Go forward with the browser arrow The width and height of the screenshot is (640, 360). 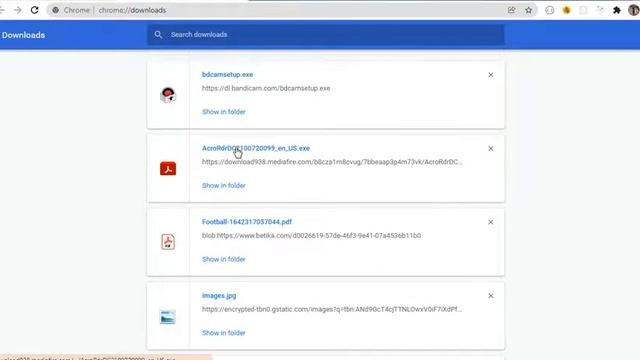(18, 10)
